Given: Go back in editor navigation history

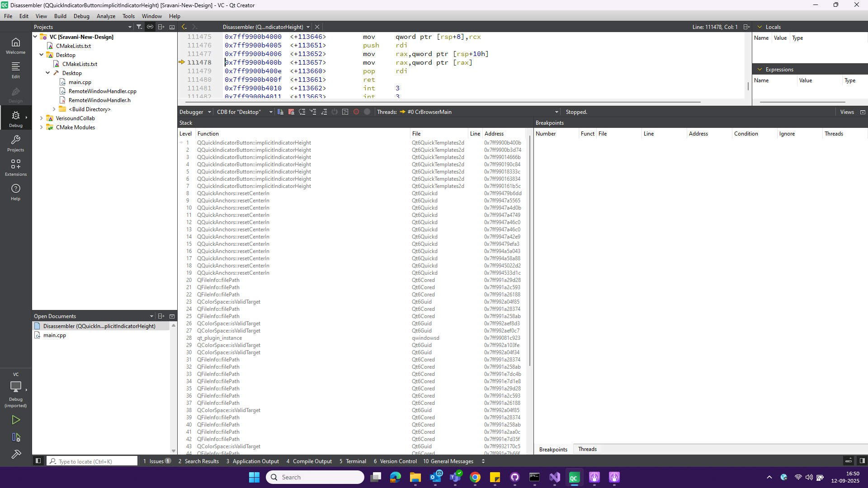Looking at the screenshot, I should pyautogui.click(x=184, y=27).
